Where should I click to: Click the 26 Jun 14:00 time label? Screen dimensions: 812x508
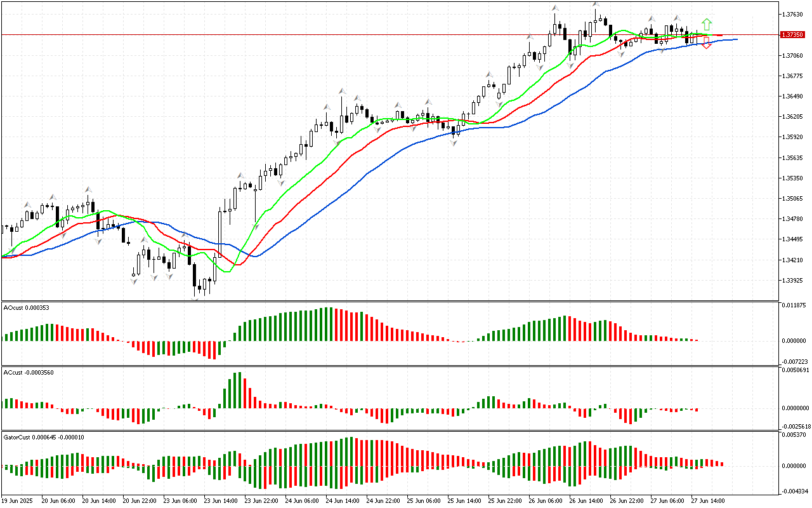coord(586,500)
